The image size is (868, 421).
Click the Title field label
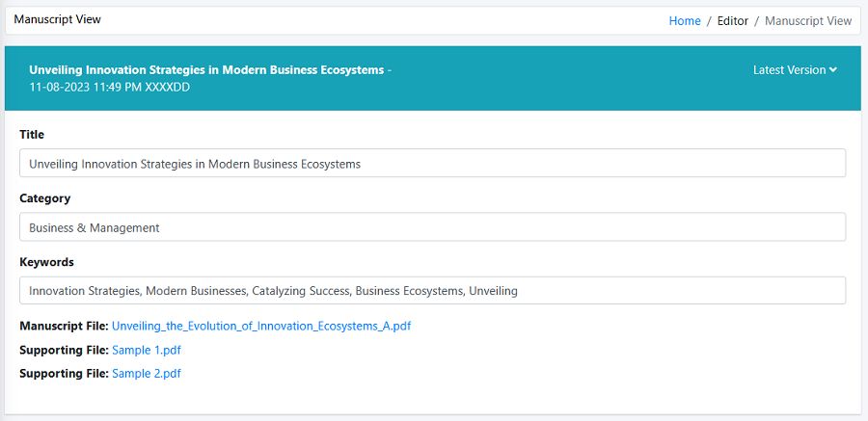tap(32, 135)
